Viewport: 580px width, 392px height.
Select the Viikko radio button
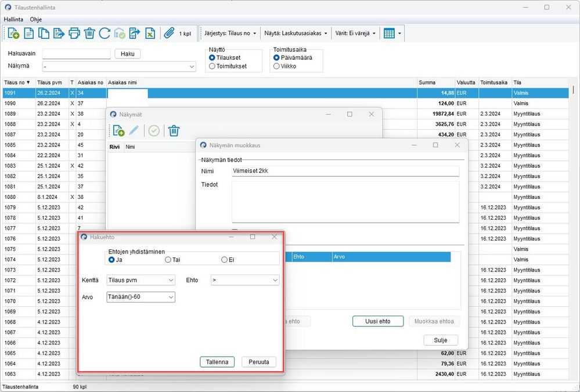click(276, 66)
